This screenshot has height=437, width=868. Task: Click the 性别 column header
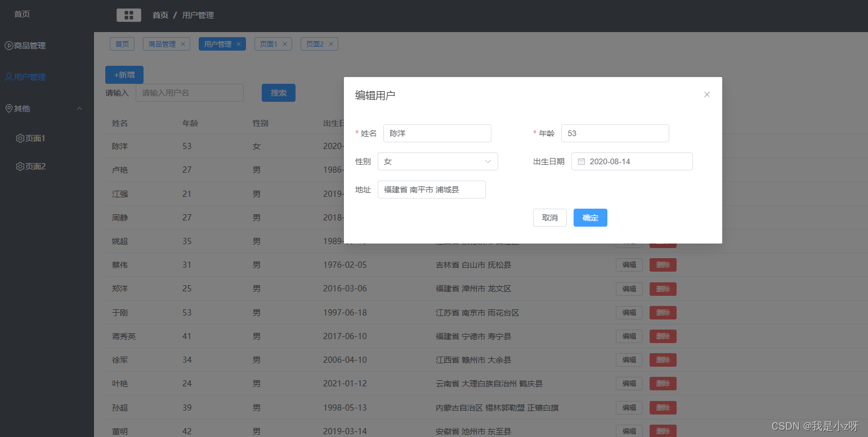[x=261, y=123]
